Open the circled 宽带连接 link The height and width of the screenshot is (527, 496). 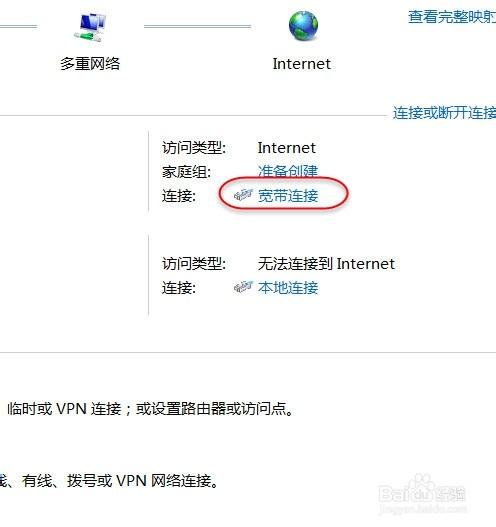288,196
